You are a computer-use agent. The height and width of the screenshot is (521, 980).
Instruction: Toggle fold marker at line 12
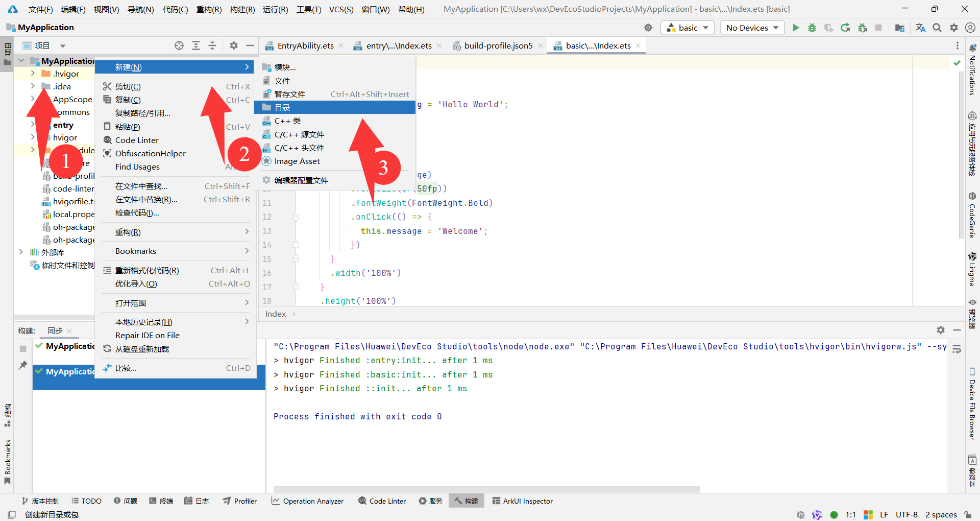[x=296, y=217]
